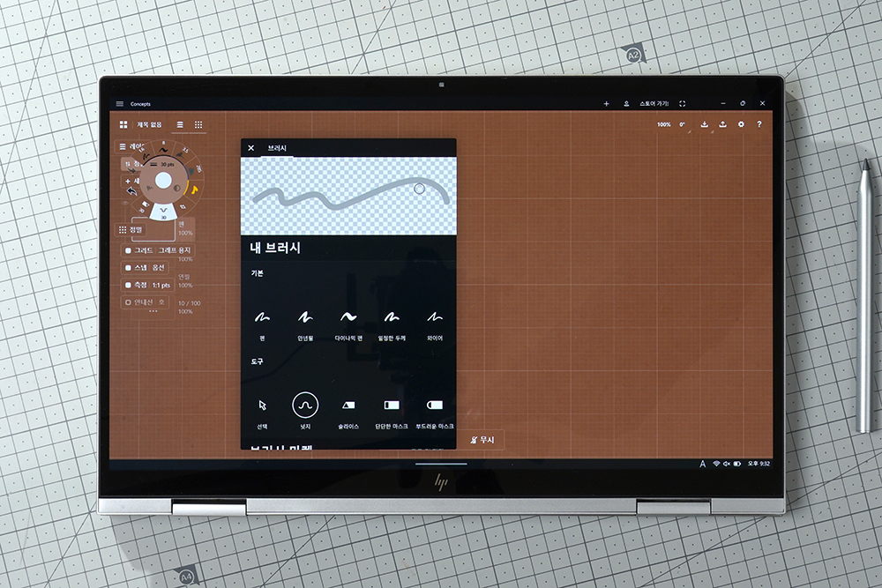Open the settings gear icon
Image resolution: width=882 pixels, height=588 pixels.
[741, 124]
